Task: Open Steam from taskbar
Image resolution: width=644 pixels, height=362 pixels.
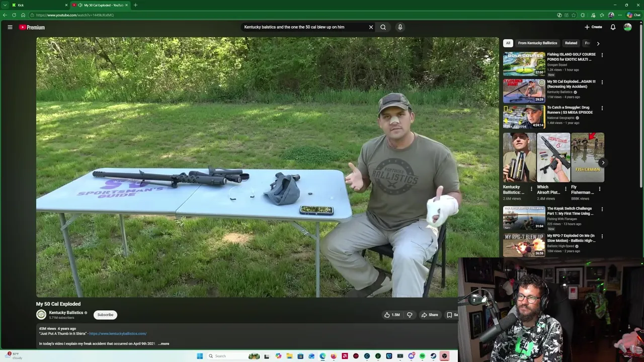Action: pyautogui.click(x=433, y=356)
